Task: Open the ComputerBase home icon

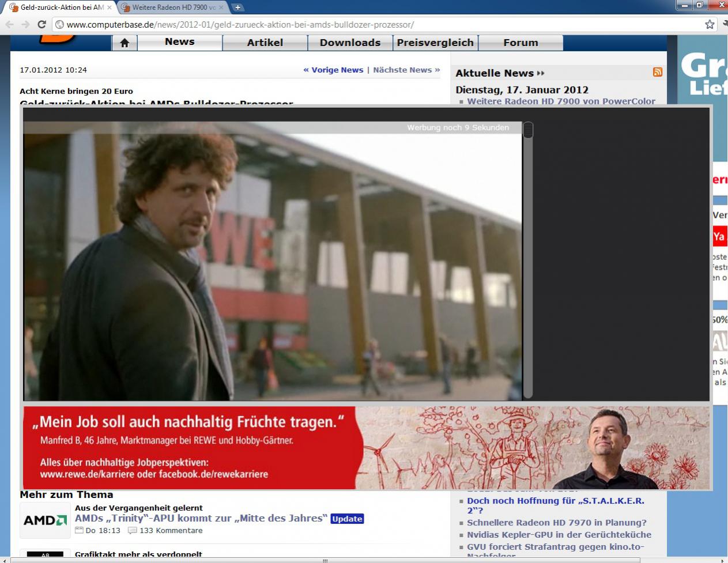Action: click(x=125, y=43)
